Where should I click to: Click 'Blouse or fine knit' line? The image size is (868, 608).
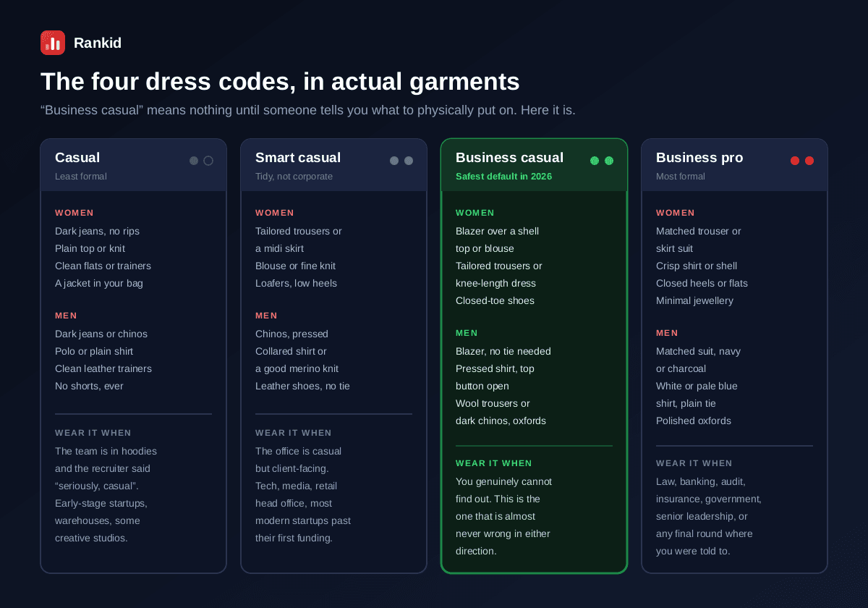pos(297,266)
